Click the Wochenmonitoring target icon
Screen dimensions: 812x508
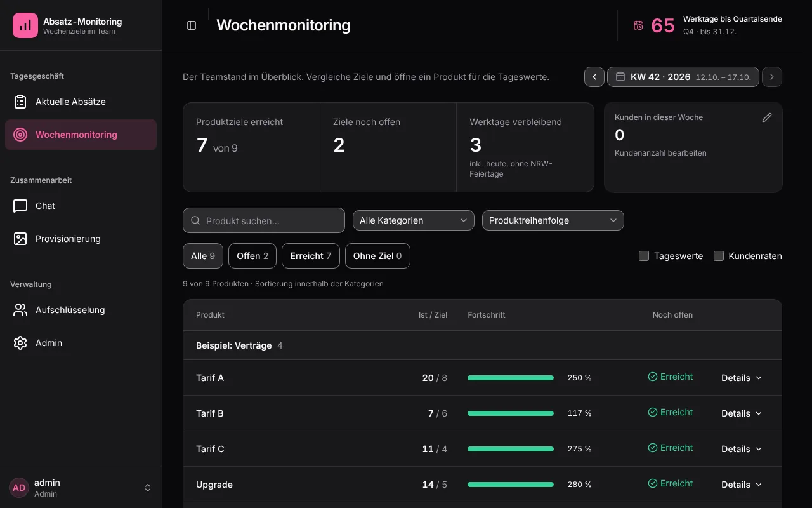[x=20, y=135]
